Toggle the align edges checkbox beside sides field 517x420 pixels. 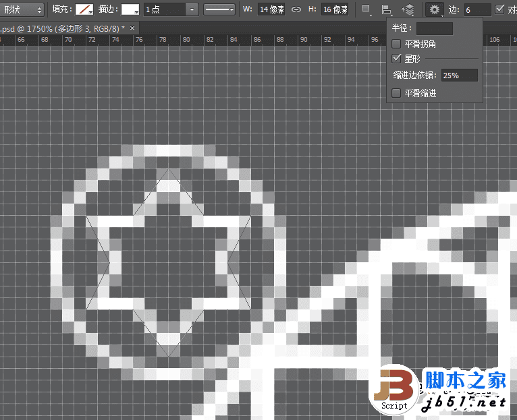500,9
